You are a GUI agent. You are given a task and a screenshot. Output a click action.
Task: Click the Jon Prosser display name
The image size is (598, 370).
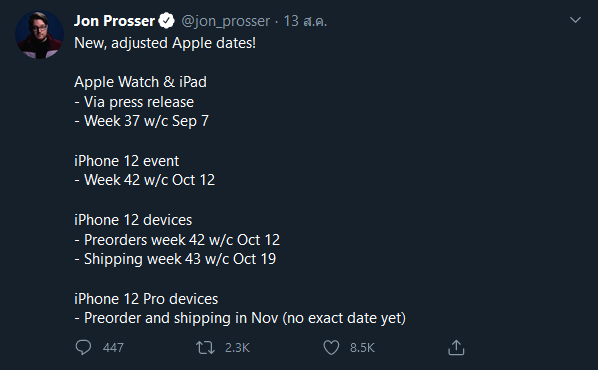(x=114, y=21)
